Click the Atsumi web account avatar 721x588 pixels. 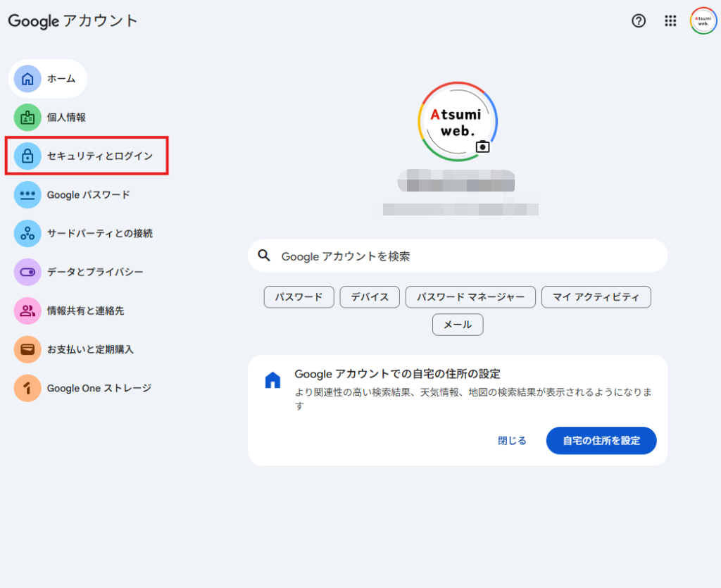pos(703,20)
